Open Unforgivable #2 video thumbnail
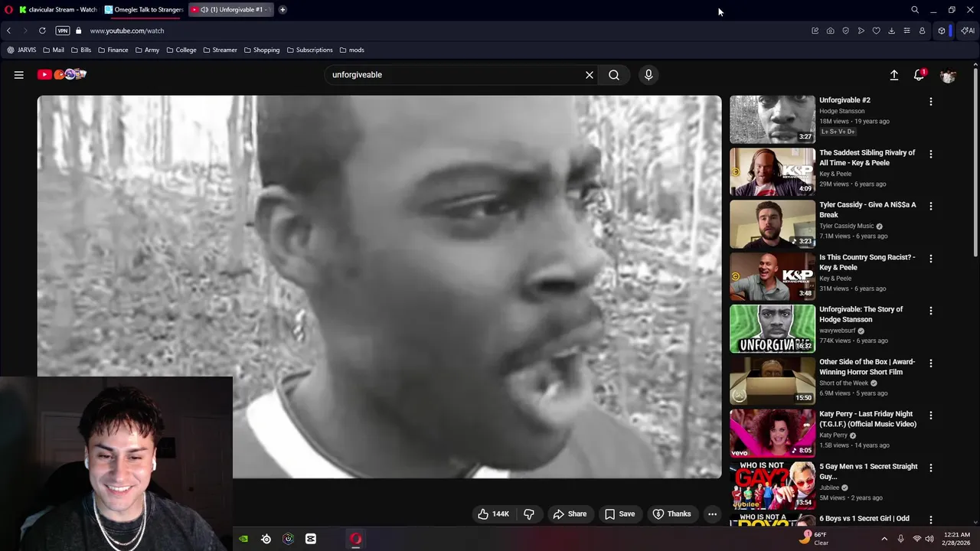Image resolution: width=980 pixels, height=551 pixels. 773,119
